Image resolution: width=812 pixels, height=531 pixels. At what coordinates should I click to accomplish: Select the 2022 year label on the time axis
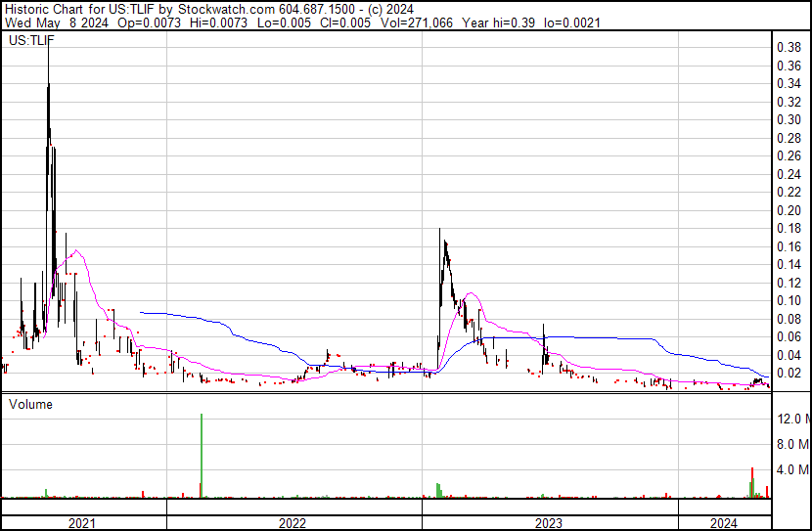[293, 523]
